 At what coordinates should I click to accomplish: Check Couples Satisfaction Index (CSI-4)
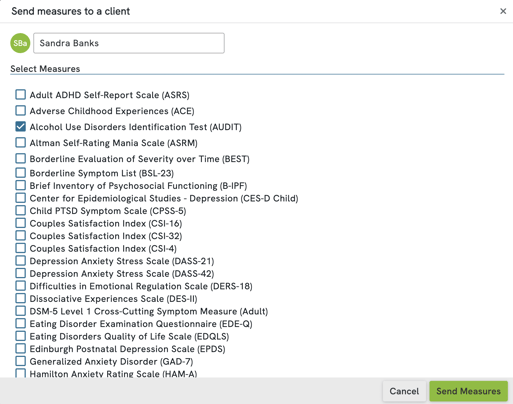click(20, 248)
